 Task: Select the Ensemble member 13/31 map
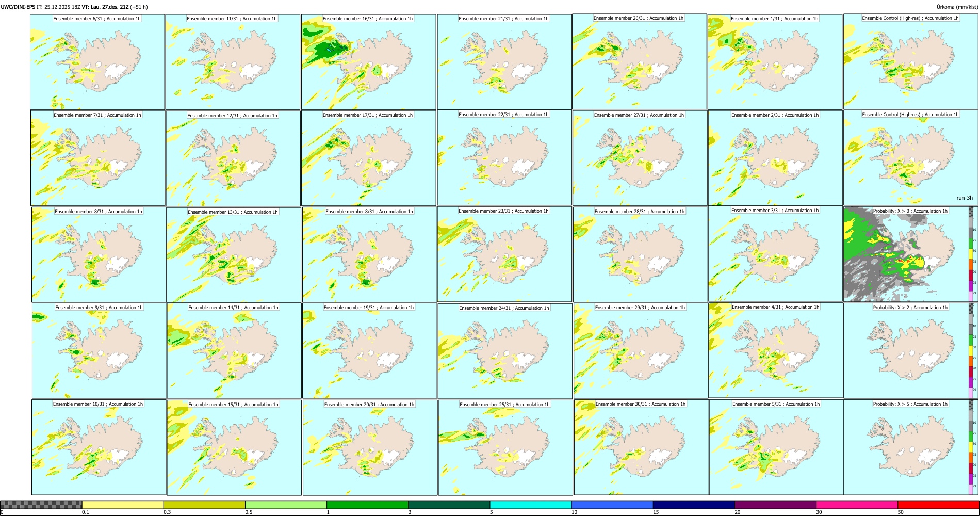(234, 255)
